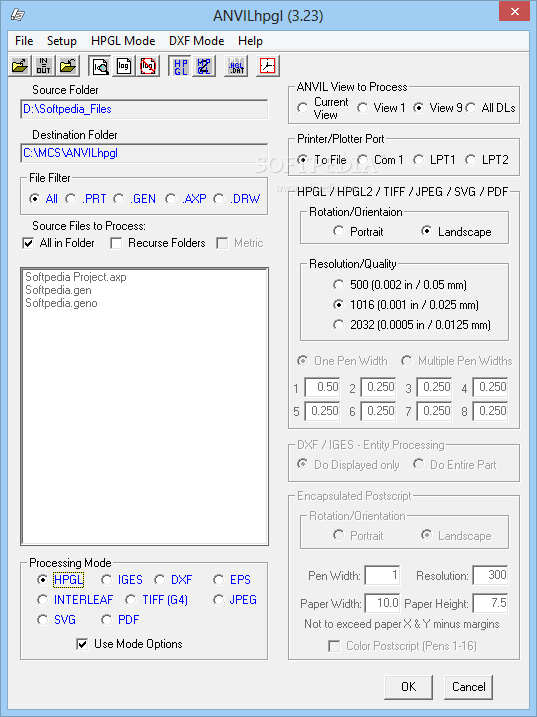Select DXF processing mode
The width and height of the screenshot is (537, 717).
pos(173,580)
